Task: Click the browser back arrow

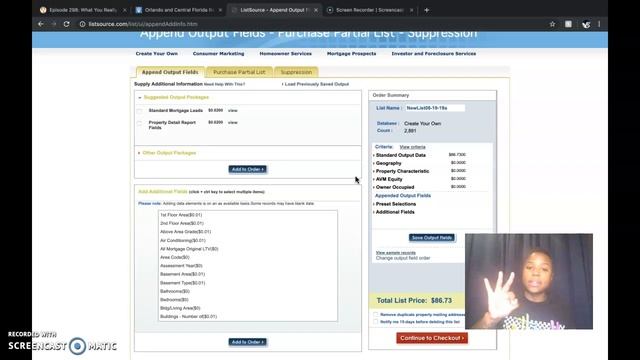Action: pos(40,24)
